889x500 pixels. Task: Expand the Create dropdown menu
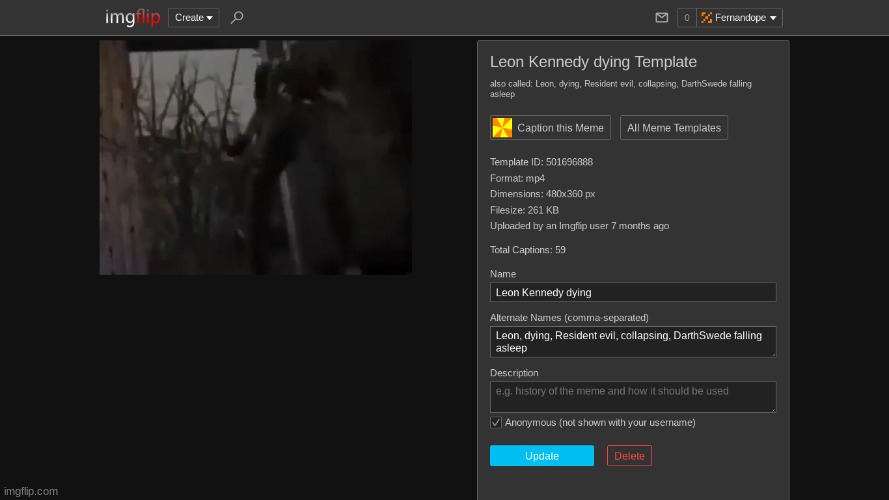193,17
